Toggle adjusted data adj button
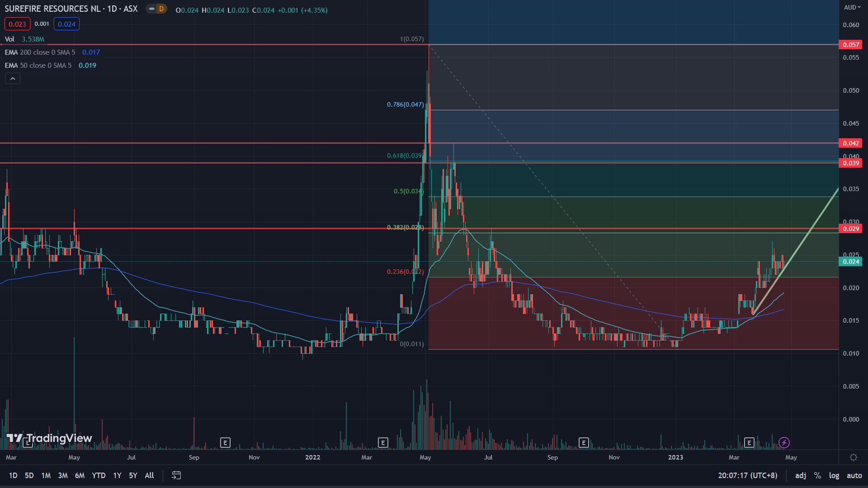Image resolution: width=868 pixels, height=488 pixels. (801, 475)
